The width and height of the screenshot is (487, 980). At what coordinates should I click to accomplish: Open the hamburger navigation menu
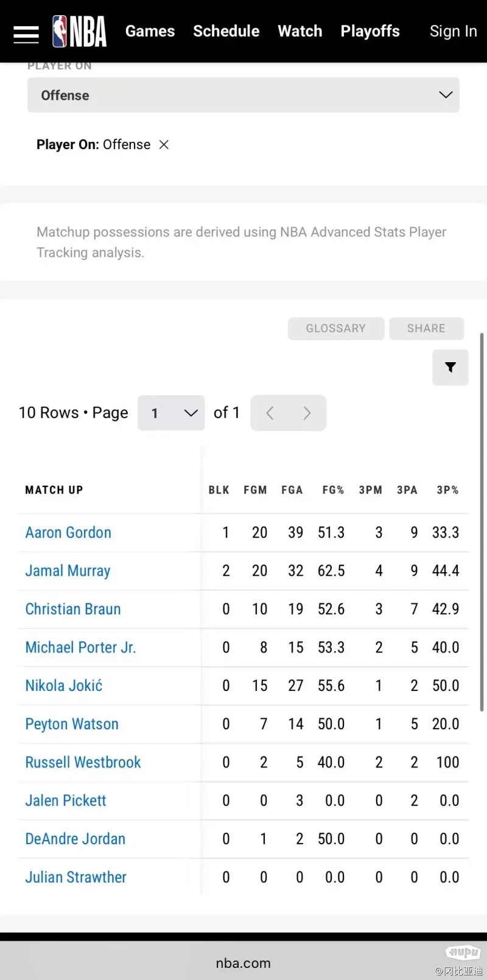(x=26, y=34)
